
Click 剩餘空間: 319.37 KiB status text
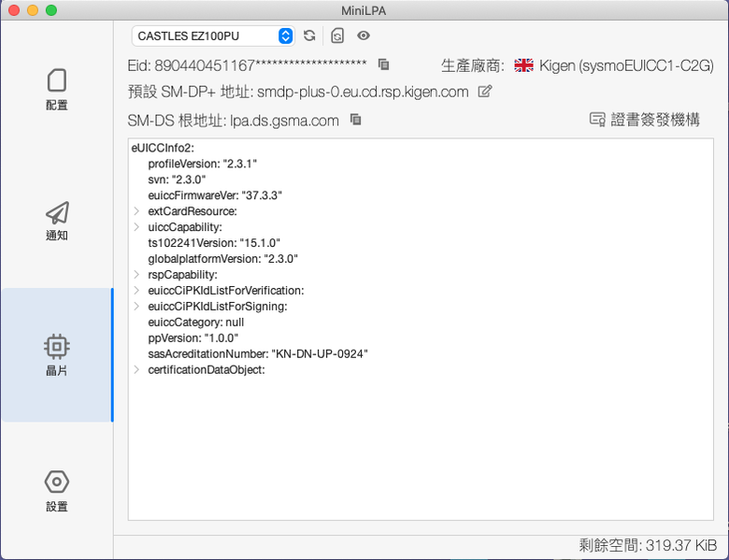pyautogui.click(x=648, y=545)
